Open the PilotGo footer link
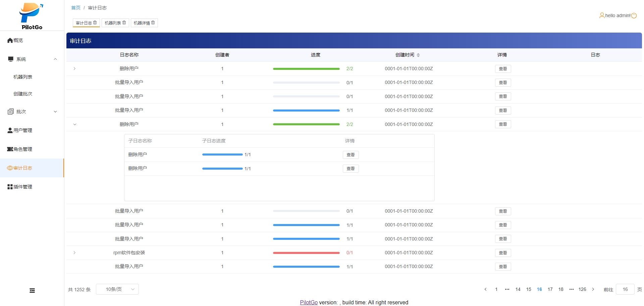The image size is (644, 306). tap(309, 302)
